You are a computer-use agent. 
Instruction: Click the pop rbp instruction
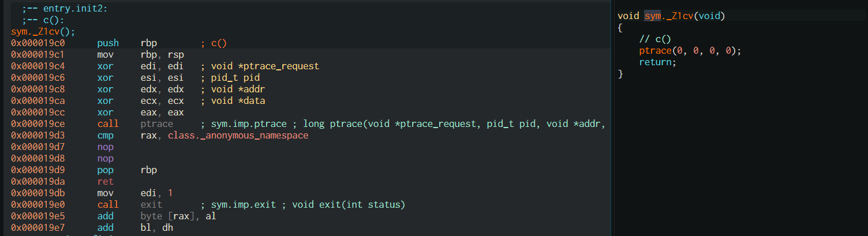pos(127,170)
